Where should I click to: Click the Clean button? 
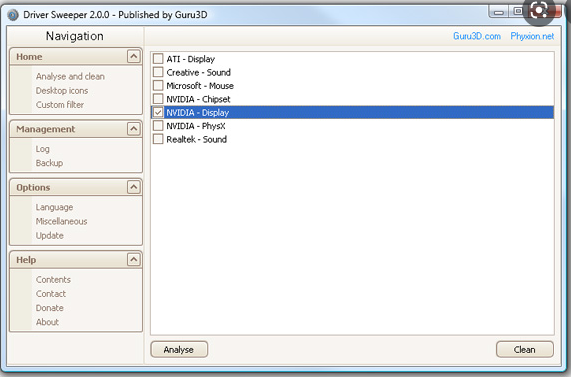tap(525, 350)
